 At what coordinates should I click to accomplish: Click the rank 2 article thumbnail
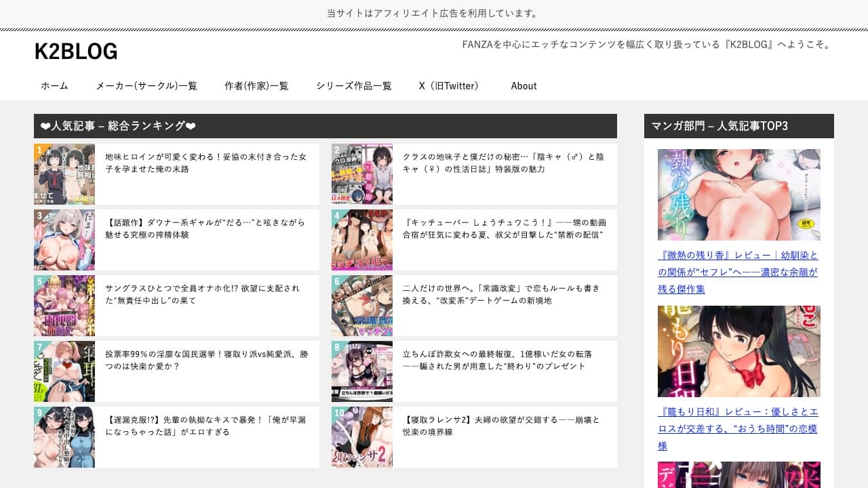pyautogui.click(x=362, y=174)
